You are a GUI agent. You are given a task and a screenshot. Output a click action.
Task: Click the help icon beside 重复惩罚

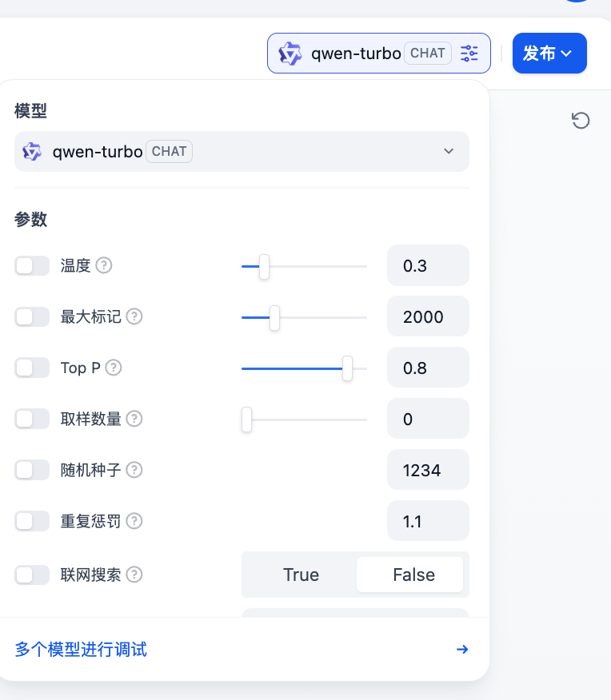(x=134, y=521)
